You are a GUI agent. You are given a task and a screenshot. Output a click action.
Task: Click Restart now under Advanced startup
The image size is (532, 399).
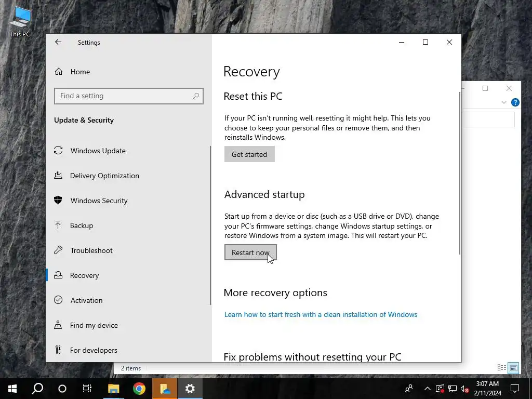250,252
